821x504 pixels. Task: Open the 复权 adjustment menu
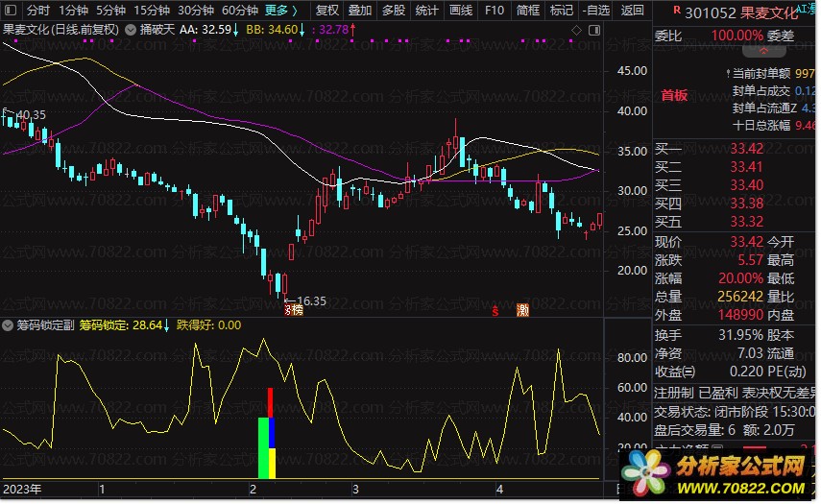(x=326, y=10)
